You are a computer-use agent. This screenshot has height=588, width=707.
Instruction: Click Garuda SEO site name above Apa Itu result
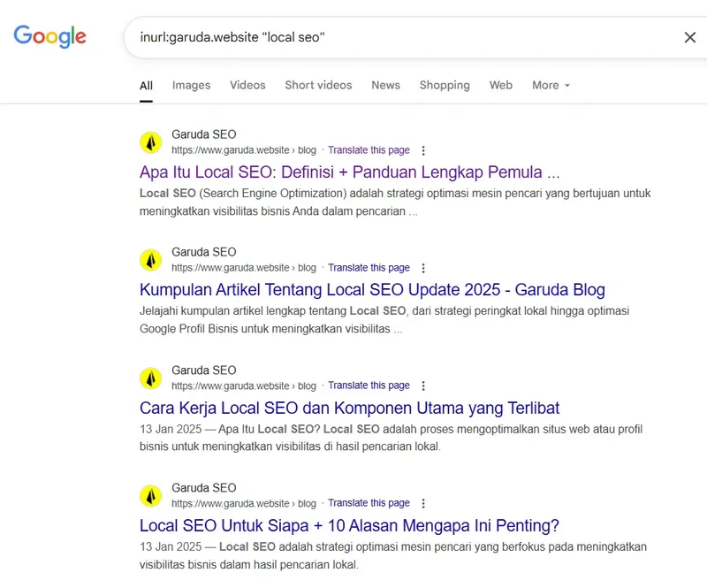click(204, 134)
